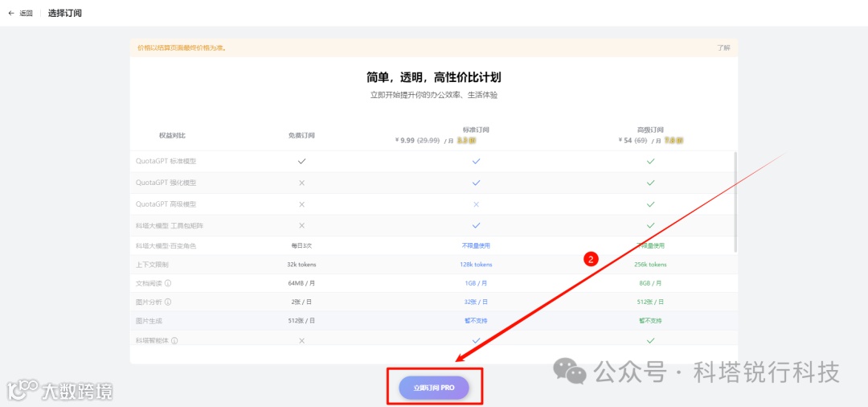Viewport: 868px width, 407px height.
Task: Click the 64MB / 月 value
Action: point(301,283)
